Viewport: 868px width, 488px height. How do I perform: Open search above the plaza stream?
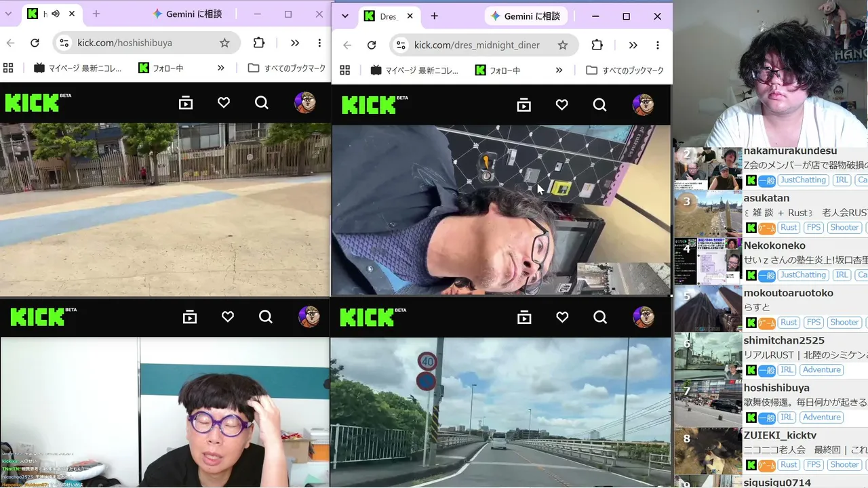point(262,103)
